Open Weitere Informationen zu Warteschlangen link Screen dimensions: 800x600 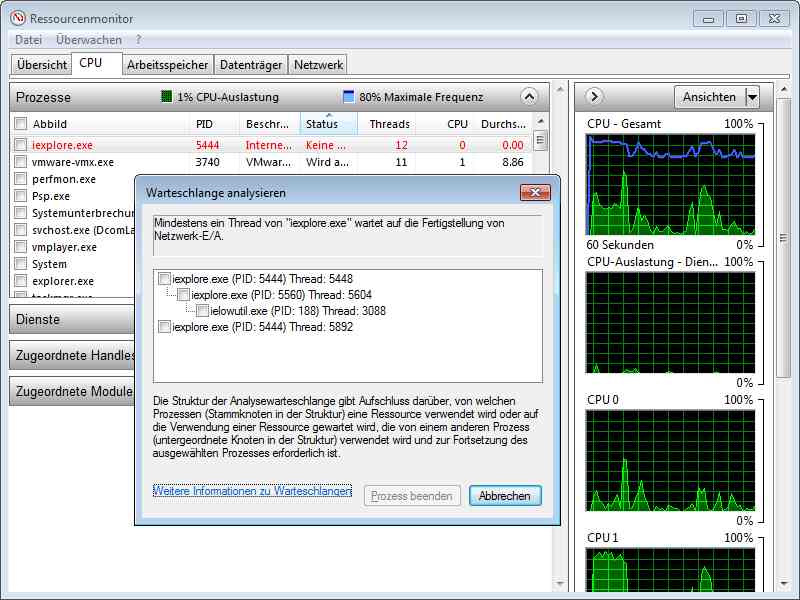[x=252, y=491]
